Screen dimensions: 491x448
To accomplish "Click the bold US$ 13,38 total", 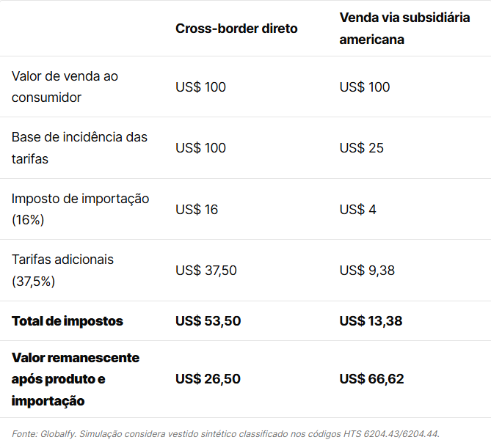I will [371, 321].
